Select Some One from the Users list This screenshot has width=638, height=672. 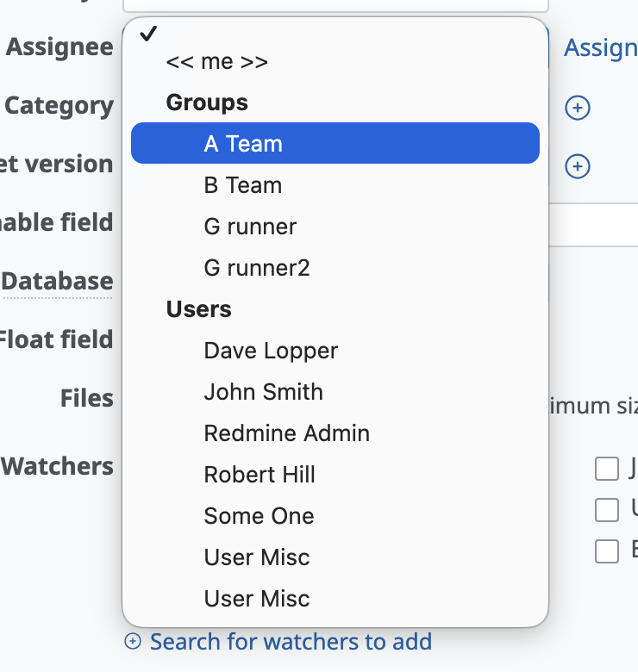click(x=259, y=516)
